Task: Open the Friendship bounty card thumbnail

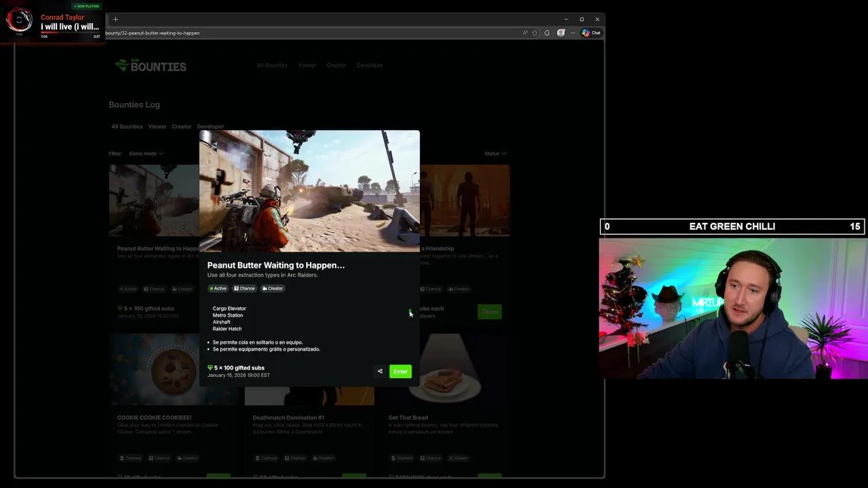Action: (x=465, y=200)
